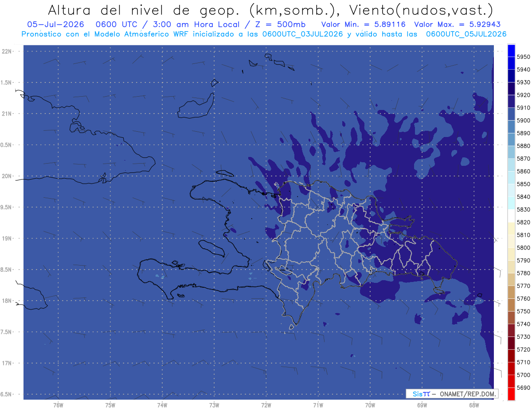Click the '20N' latitude label
The width and height of the screenshot is (532, 411).
8,176
